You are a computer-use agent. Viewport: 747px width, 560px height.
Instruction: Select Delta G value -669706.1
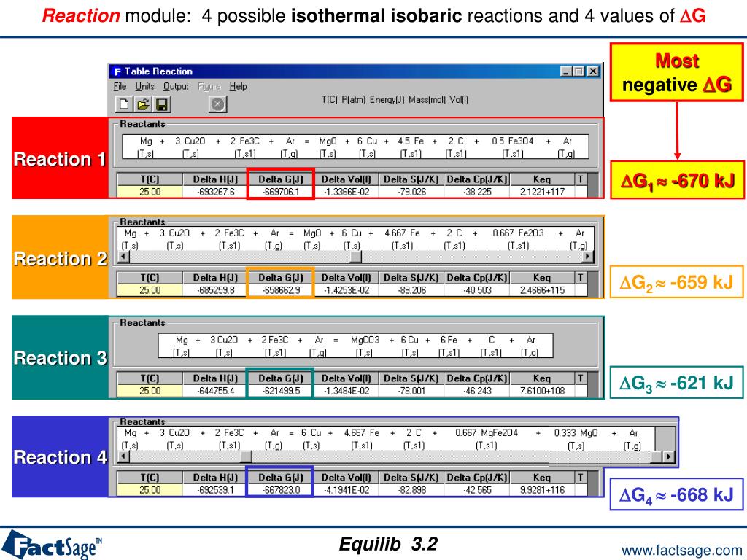281,192
